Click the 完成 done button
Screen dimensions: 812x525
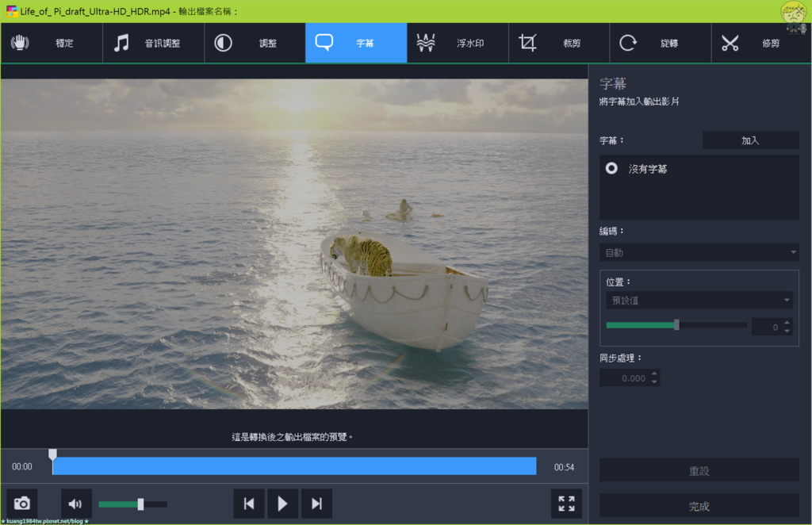coord(699,506)
